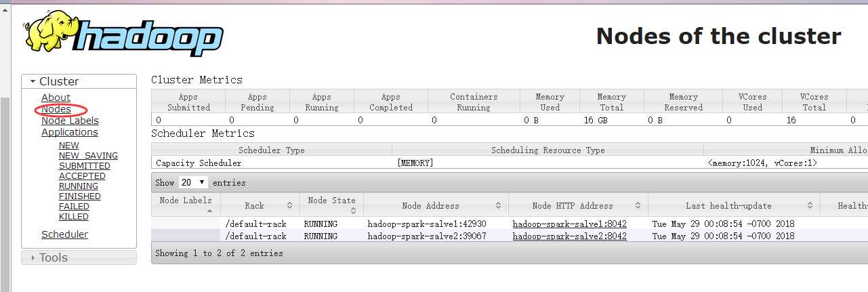Show NEW_SAVING applications

tap(88, 155)
